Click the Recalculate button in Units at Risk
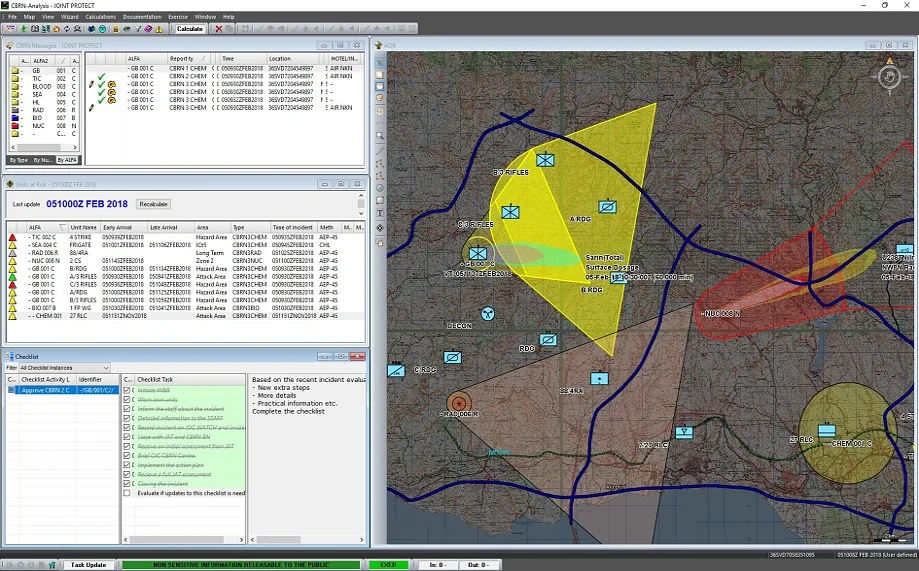919x571 pixels. [x=153, y=204]
